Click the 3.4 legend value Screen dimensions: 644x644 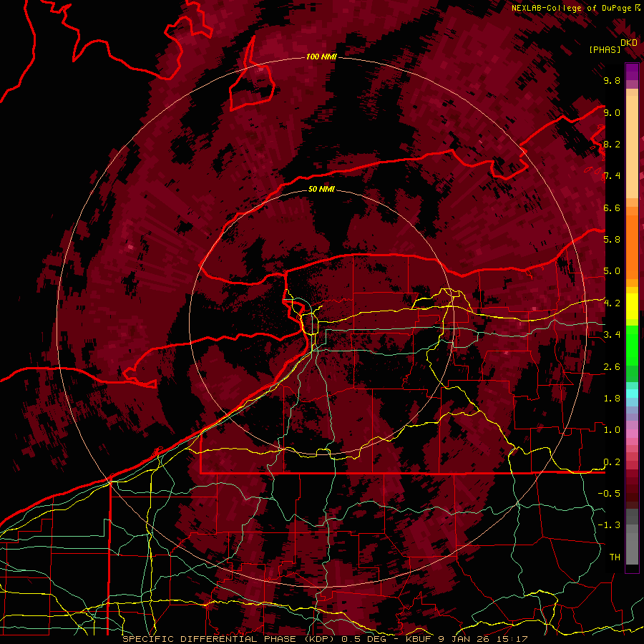tap(612, 335)
